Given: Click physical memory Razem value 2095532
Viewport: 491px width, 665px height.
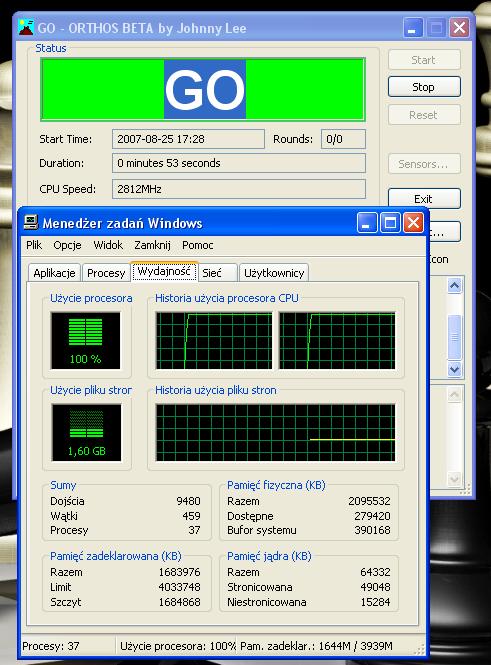Looking at the screenshot, I should (369, 501).
